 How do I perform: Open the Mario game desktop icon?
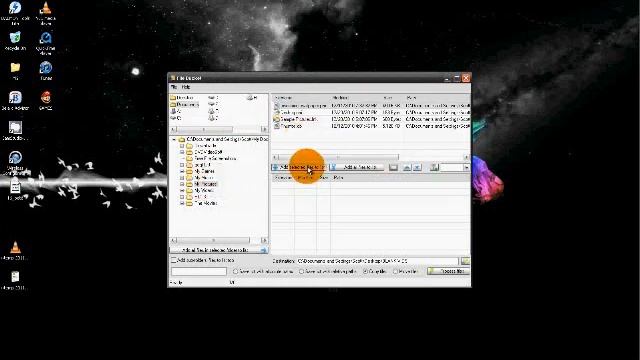(x=46, y=97)
